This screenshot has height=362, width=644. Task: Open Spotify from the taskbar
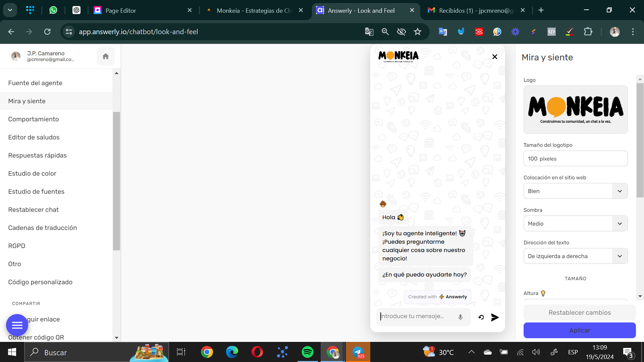308,352
